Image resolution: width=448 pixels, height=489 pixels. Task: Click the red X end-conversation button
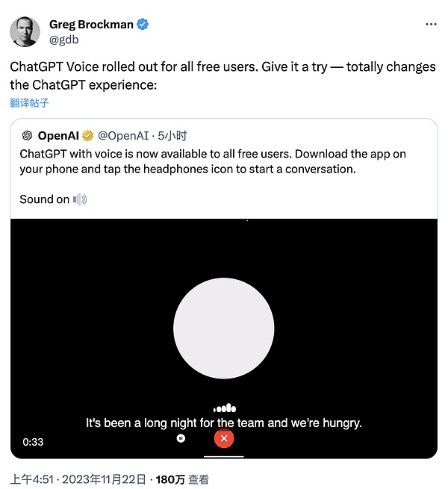[224, 439]
